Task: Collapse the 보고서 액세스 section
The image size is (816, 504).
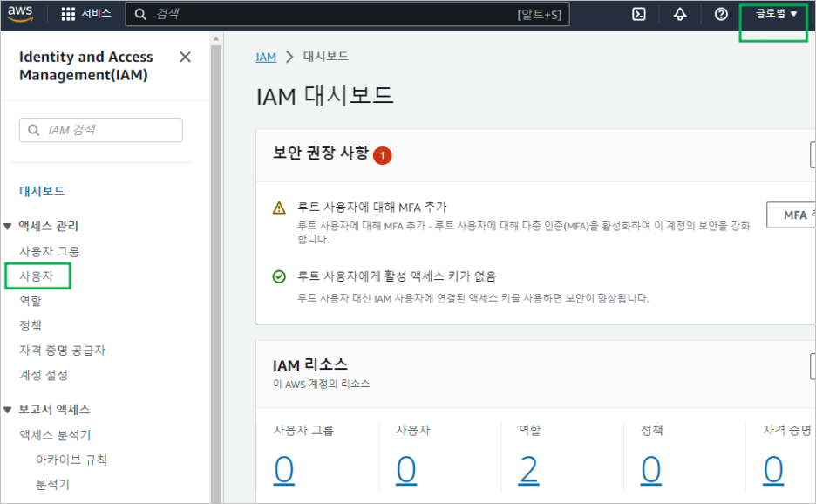Action: point(7,410)
